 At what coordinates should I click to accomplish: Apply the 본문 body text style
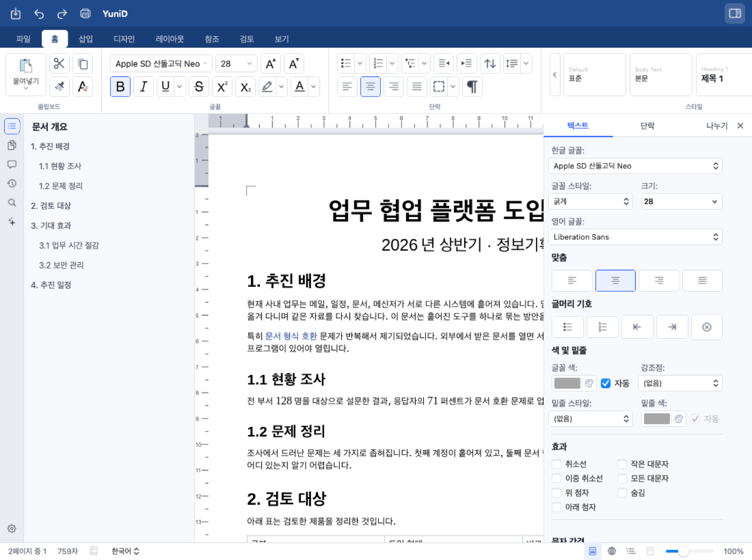(661, 74)
